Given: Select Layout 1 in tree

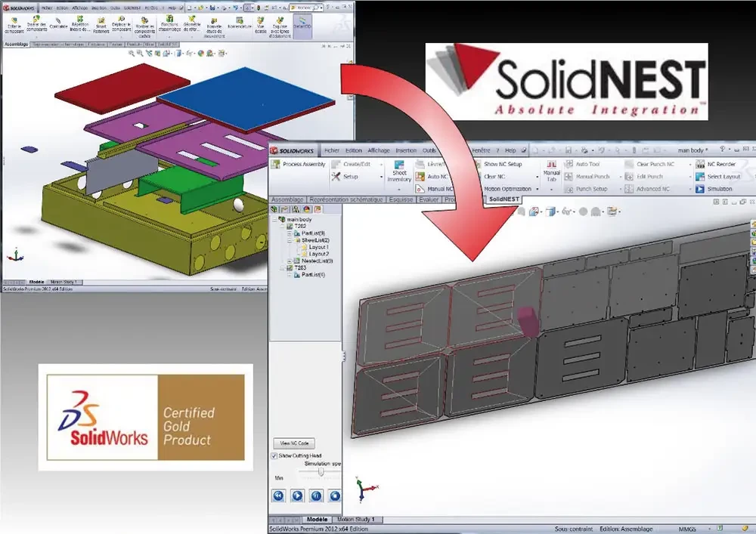Looking at the screenshot, I should [x=315, y=247].
